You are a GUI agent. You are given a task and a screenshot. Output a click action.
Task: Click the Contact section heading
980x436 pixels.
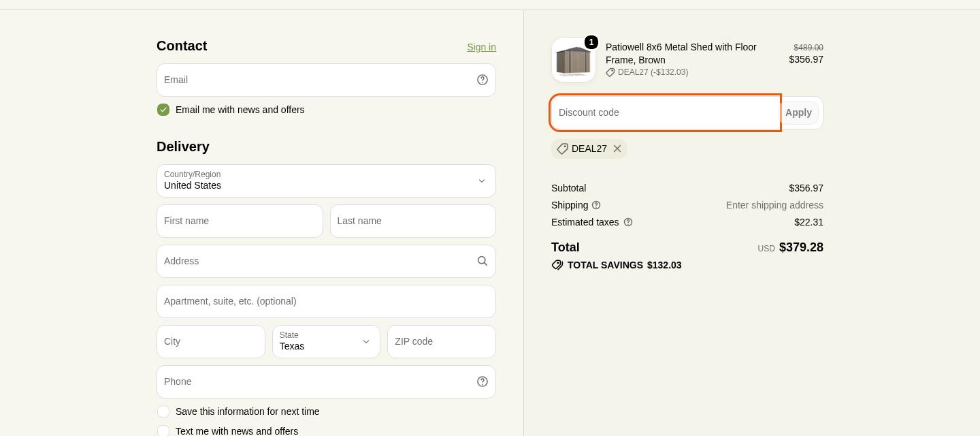coord(182,46)
